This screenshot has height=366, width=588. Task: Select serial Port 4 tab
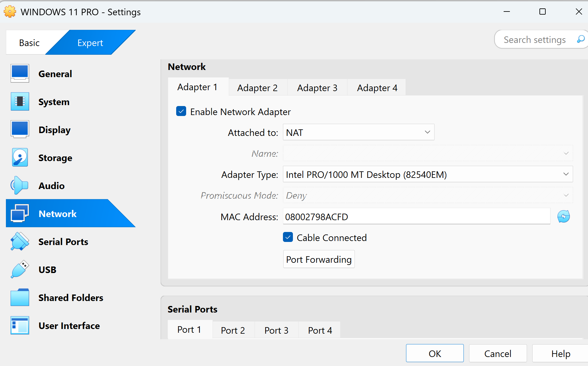(320, 330)
